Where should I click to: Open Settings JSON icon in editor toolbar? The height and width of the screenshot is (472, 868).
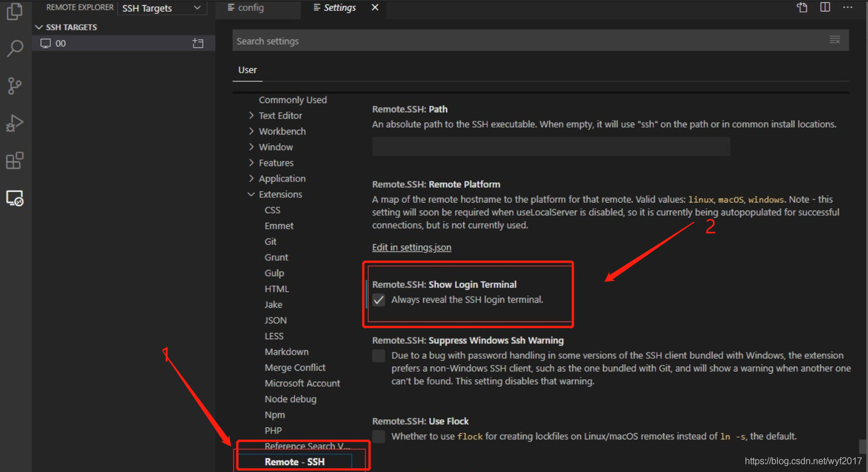tap(802, 7)
